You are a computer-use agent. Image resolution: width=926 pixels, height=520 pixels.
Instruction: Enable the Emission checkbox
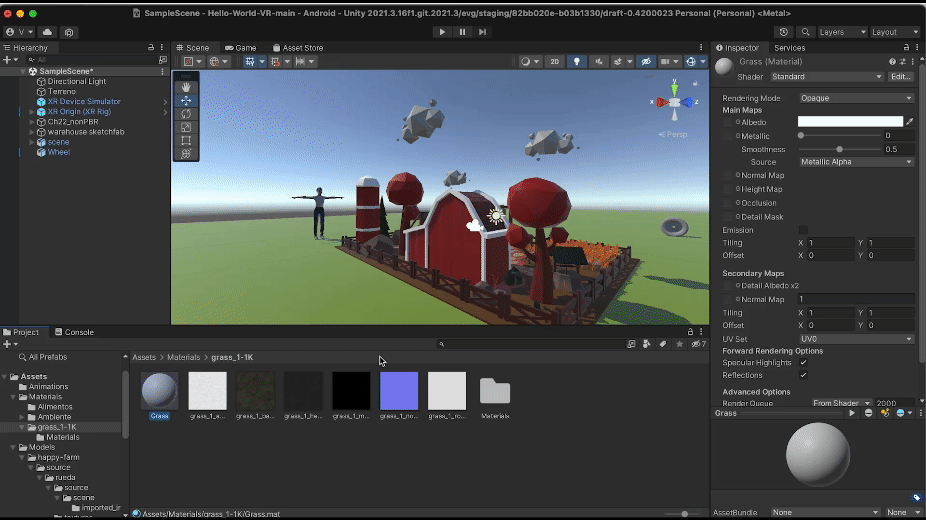click(803, 230)
